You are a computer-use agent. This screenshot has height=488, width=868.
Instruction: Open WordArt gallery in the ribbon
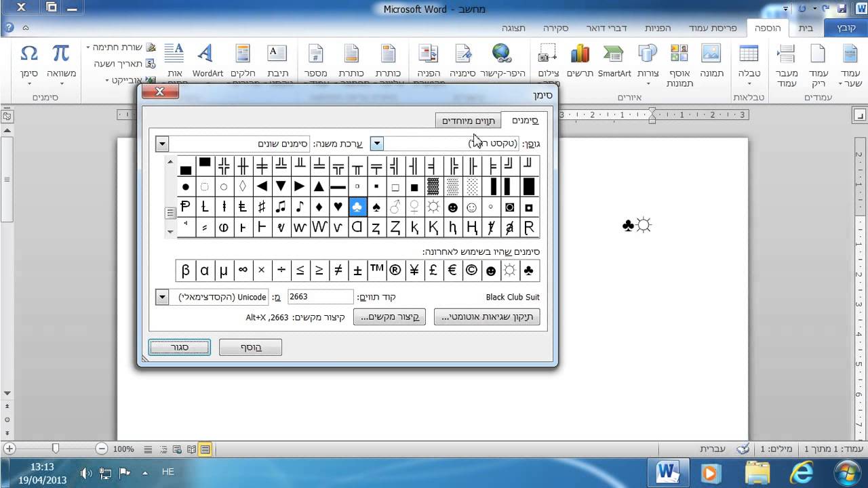pyautogui.click(x=208, y=62)
